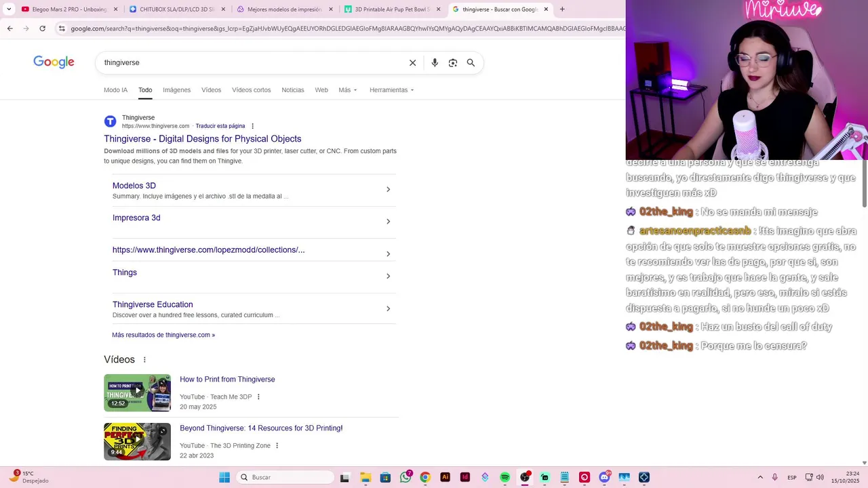The width and height of the screenshot is (868, 488).
Task: Switch to Modo IA search tab
Action: tap(115, 90)
